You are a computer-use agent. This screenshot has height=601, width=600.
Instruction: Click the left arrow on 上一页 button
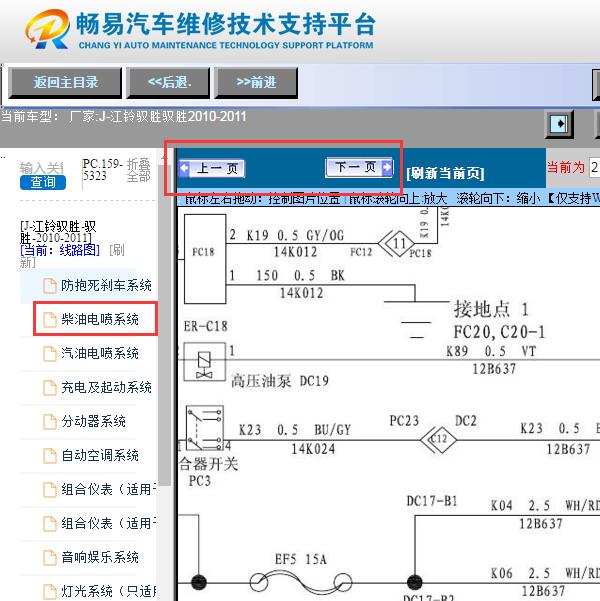(x=184, y=168)
